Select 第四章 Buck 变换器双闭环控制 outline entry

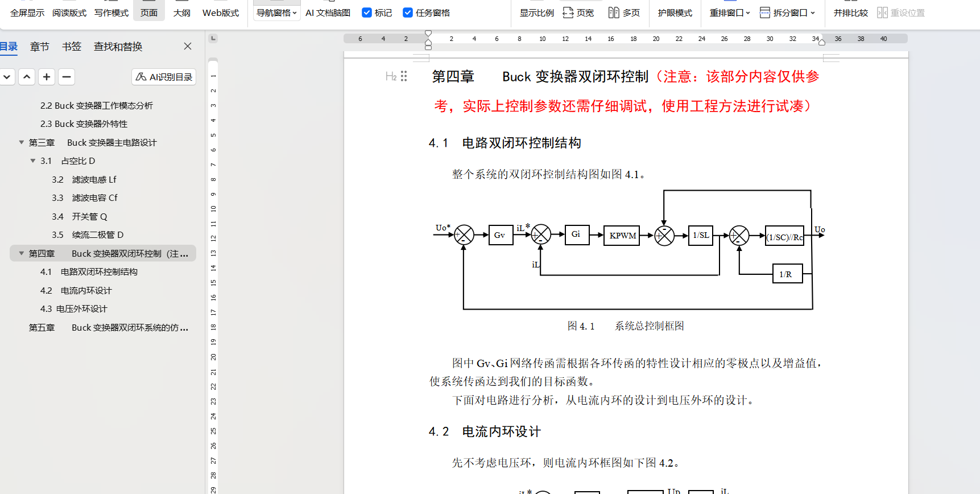(x=103, y=253)
